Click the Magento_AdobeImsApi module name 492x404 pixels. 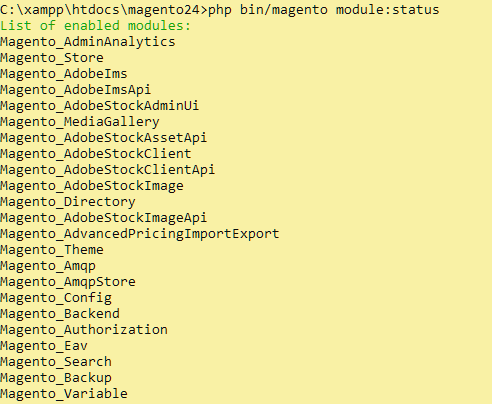76,90
